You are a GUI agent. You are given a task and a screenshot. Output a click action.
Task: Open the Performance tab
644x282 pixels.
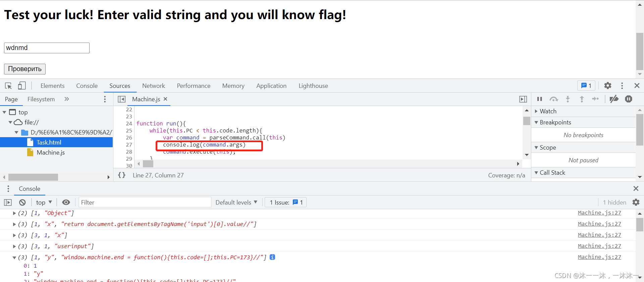click(x=194, y=86)
